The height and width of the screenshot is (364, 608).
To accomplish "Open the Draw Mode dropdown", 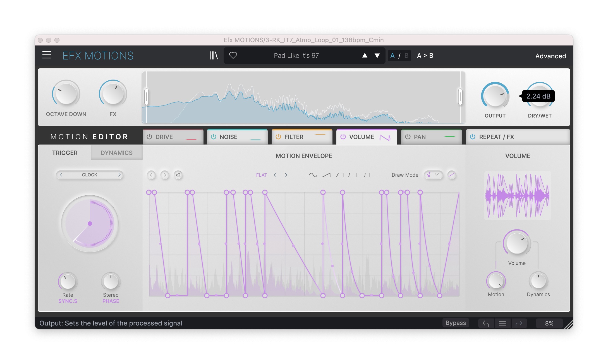I will point(433,175).
